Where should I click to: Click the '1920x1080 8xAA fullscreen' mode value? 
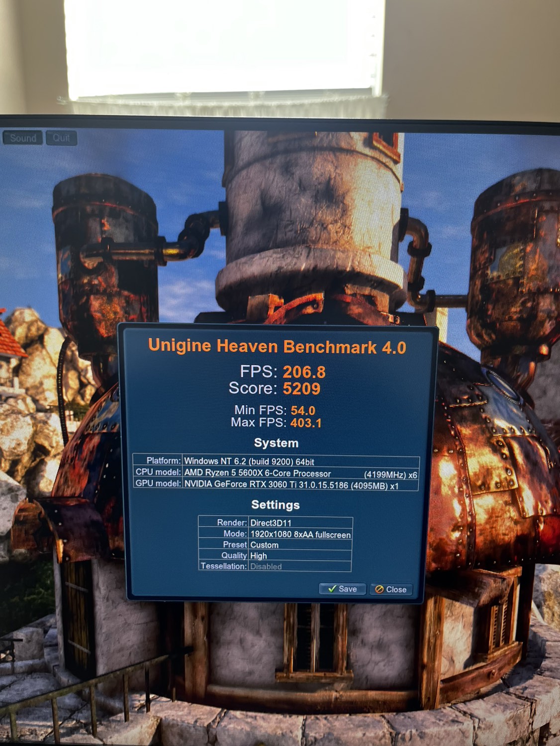pyautogui.click(x=300, y=534)
